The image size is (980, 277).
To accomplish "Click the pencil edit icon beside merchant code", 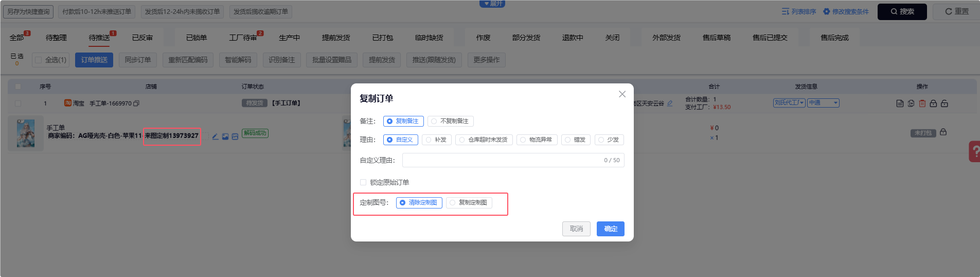I will (x=215, y=136).
